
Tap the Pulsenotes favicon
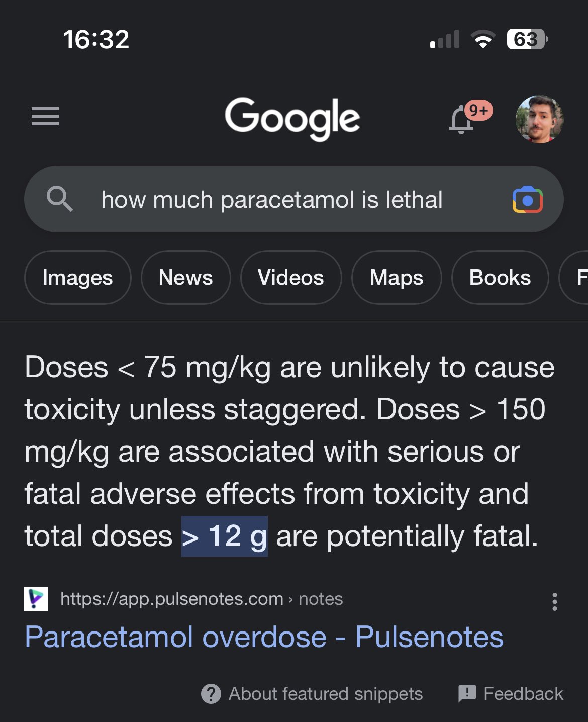[36, 599]
